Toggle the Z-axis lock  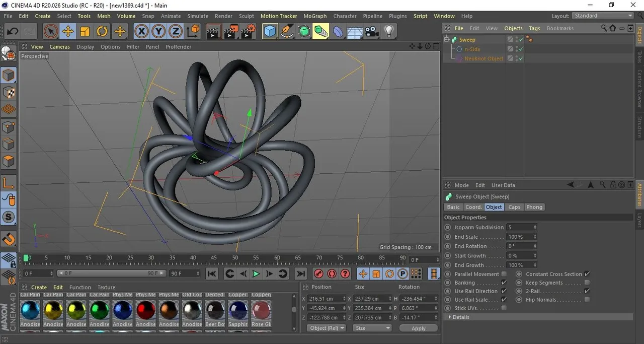pyautogui.click(x=176, y=32)
